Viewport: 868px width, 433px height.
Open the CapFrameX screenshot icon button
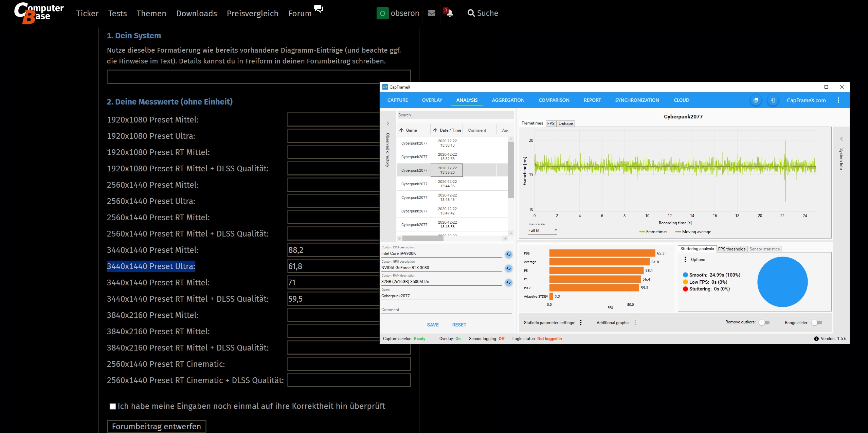tap(756, 100)
